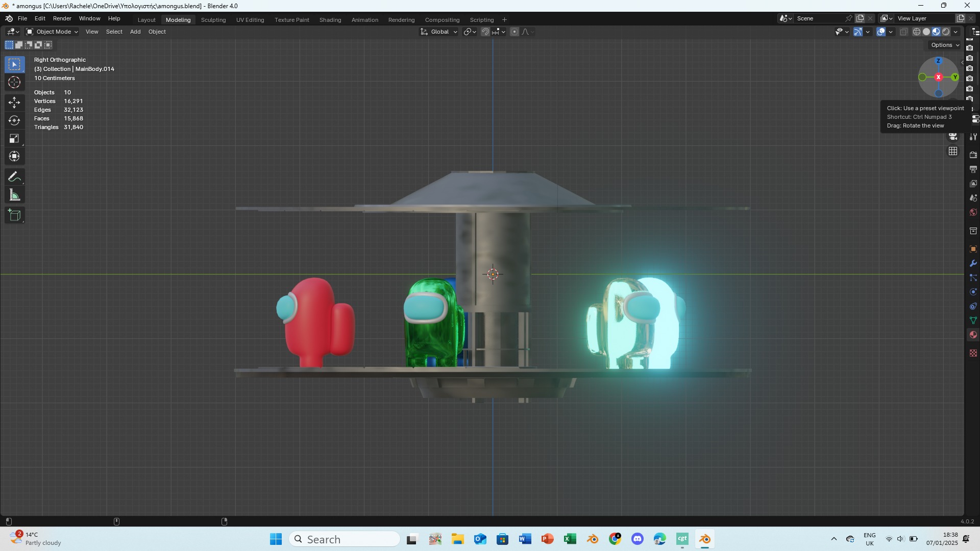
Task: Switch to rendered shading
Action: point(946,32)
